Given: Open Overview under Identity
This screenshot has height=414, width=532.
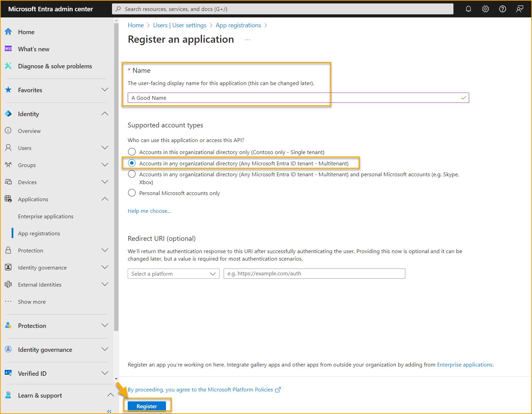Looking at the screenshot, I should tap(29, 131).
